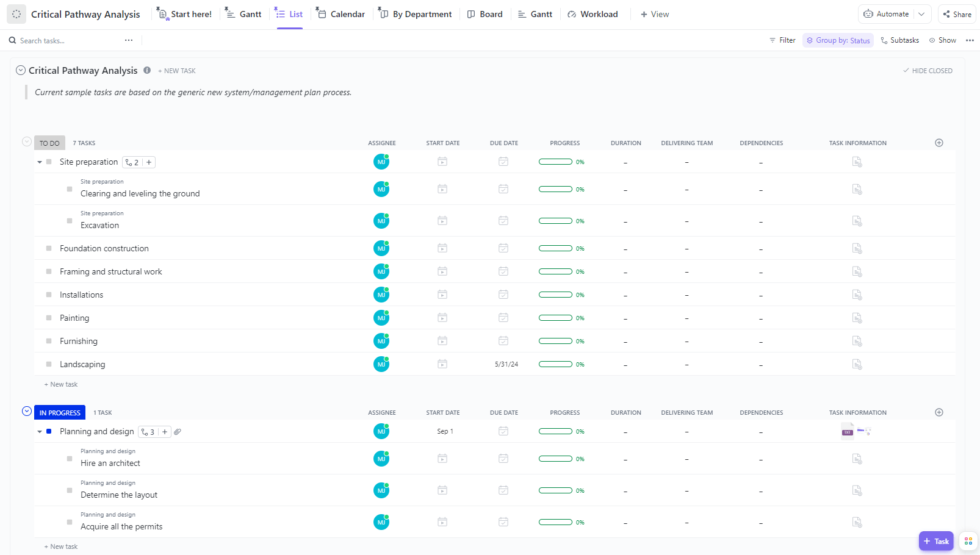The image size is (980, 555).
Task: Click the purple Task button
Action: click(936, 541)
